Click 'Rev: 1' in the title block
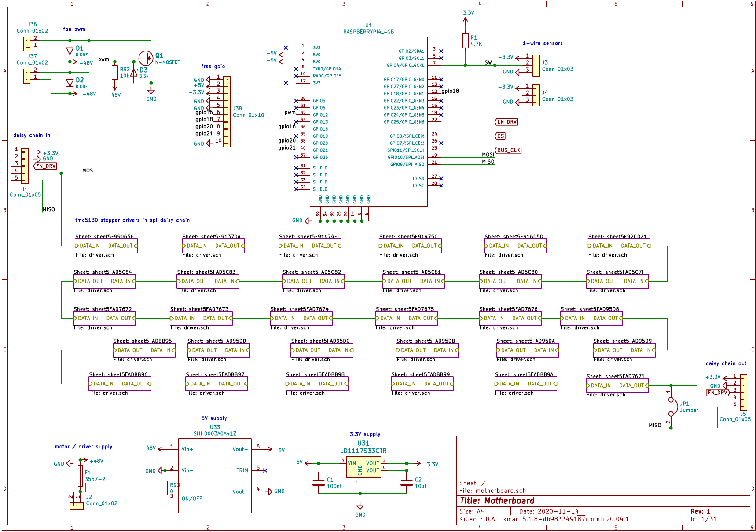This screenshot has height=532, width=756. coord(700,511)
